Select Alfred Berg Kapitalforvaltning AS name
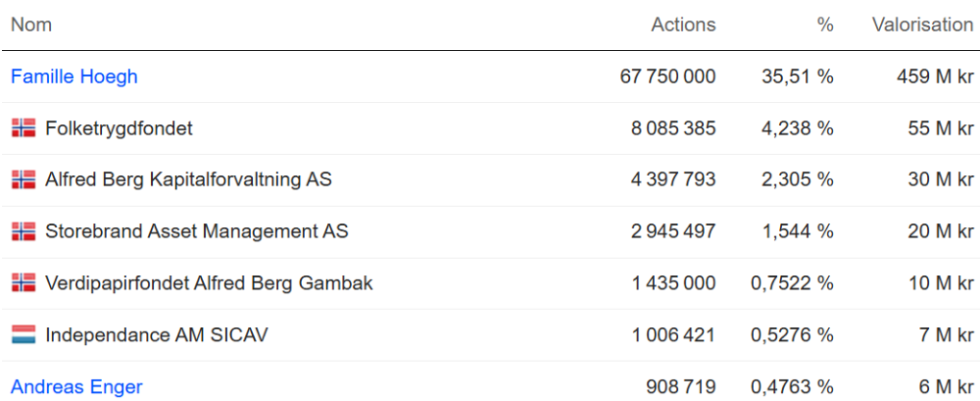This screenshot has height=401, width=980. point(188,179)
